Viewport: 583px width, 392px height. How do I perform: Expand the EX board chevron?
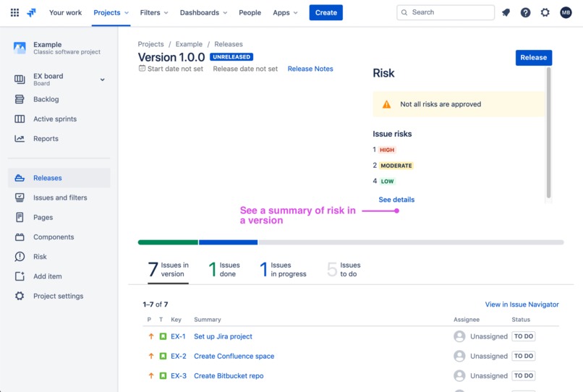[x=102, y=80]
